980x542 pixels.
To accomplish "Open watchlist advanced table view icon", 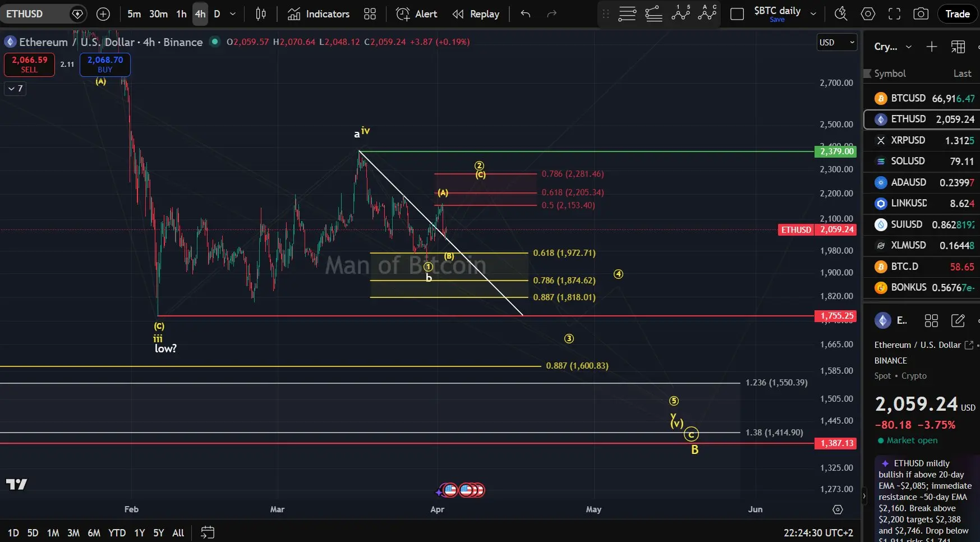I will (x=958, y=47).
